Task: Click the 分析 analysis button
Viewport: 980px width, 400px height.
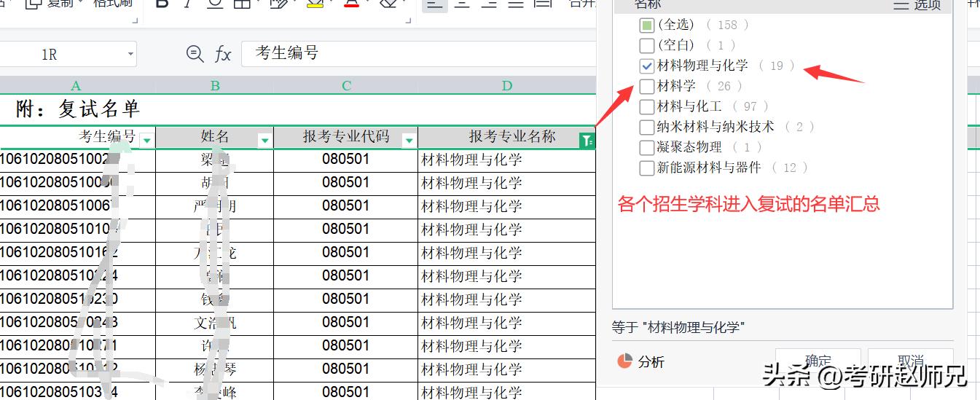Action: pyautogui.click(x=641, y=361)
